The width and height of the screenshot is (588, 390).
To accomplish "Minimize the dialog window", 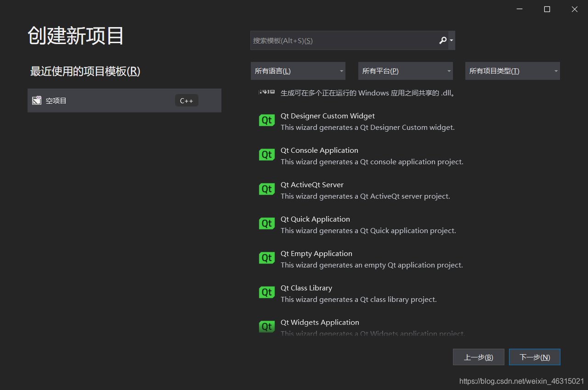I will click(520, 9).
